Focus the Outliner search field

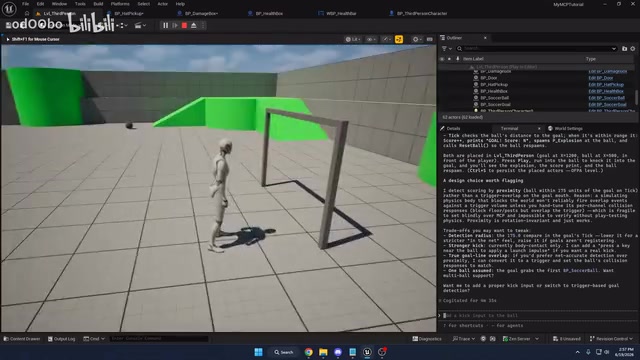536,49
